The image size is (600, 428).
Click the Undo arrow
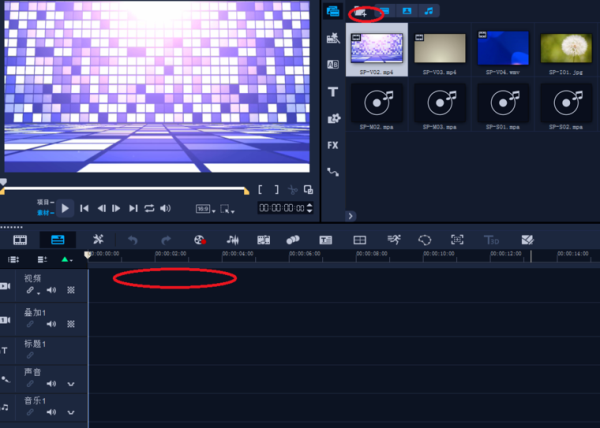click(x=133, y=240)
